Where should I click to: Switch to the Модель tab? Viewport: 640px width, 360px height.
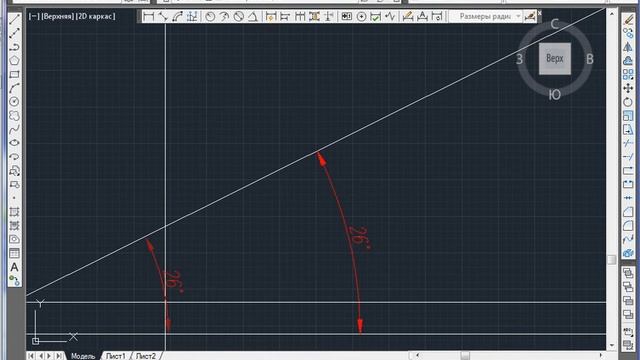click(x=83, y=356)
